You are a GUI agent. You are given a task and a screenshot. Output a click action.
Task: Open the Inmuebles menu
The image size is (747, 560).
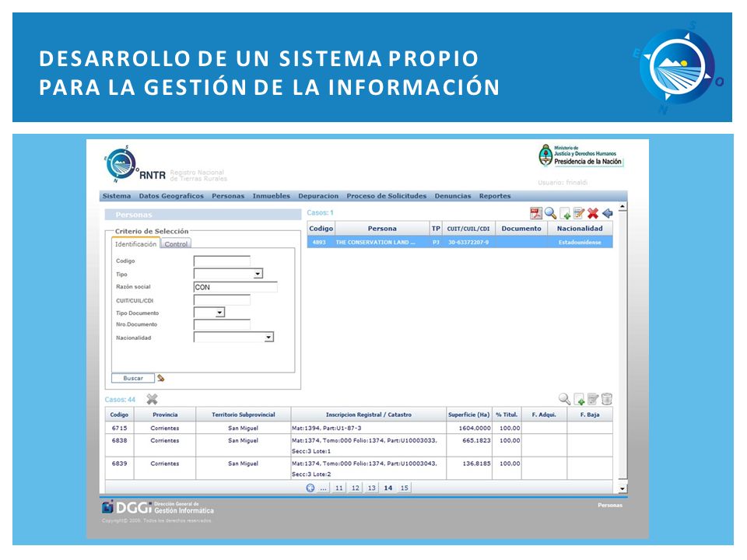(x=271, y=196)
